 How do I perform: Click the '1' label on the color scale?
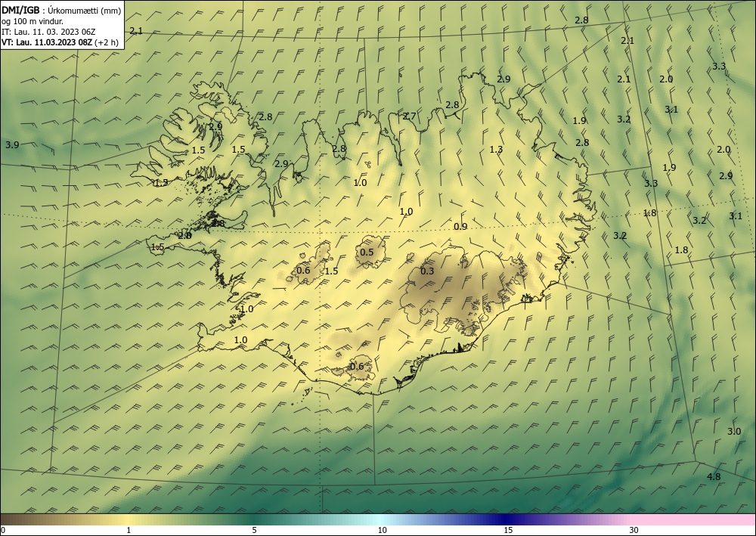[x=129, y=531]
